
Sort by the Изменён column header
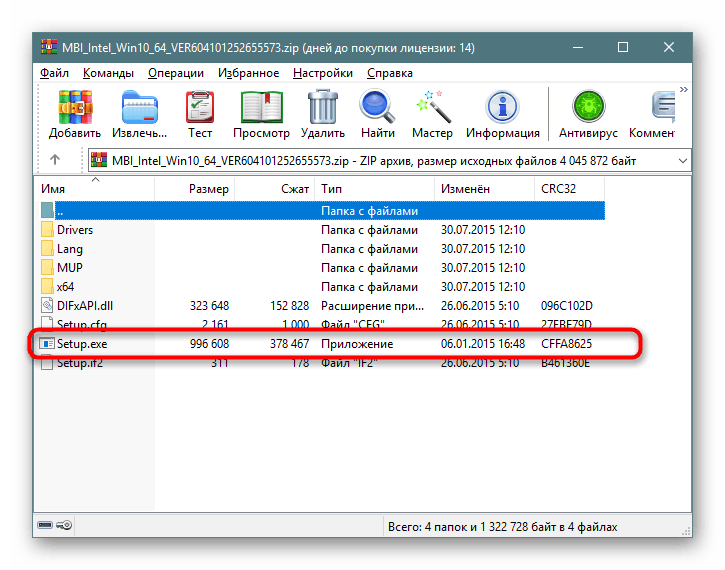pos(485,189)
